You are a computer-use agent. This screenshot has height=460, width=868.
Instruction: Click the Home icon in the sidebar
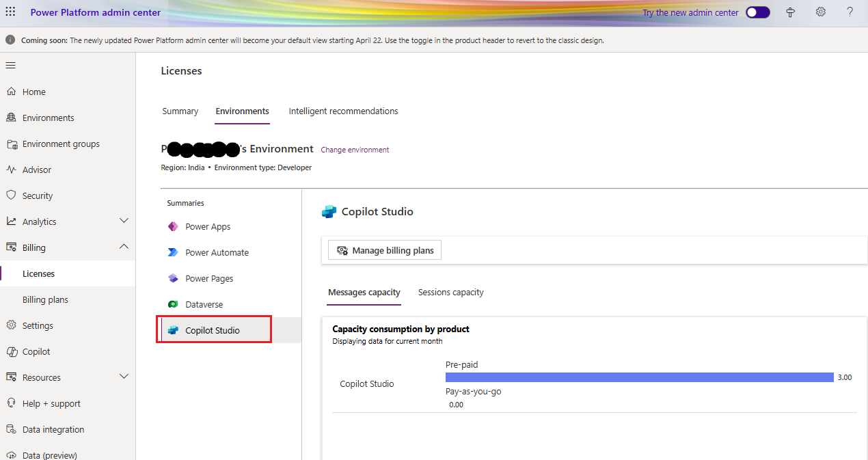[11, 92]
